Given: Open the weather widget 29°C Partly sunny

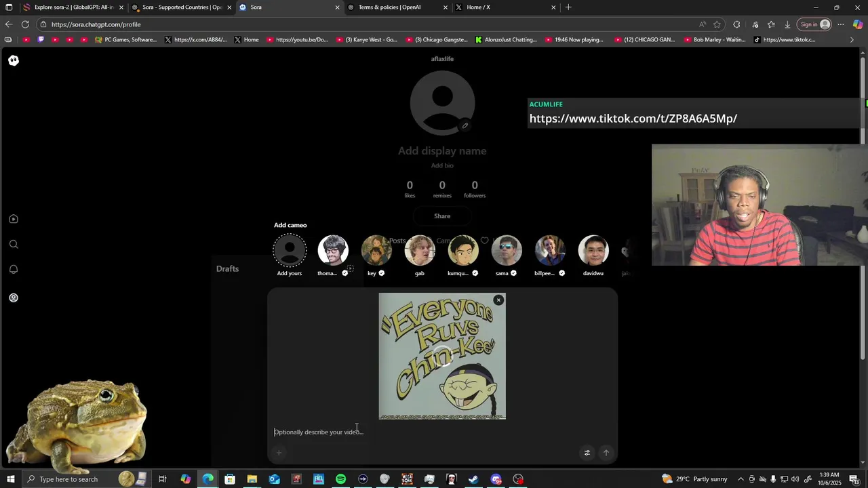Looking at the screenshot, I should (695, 479).
